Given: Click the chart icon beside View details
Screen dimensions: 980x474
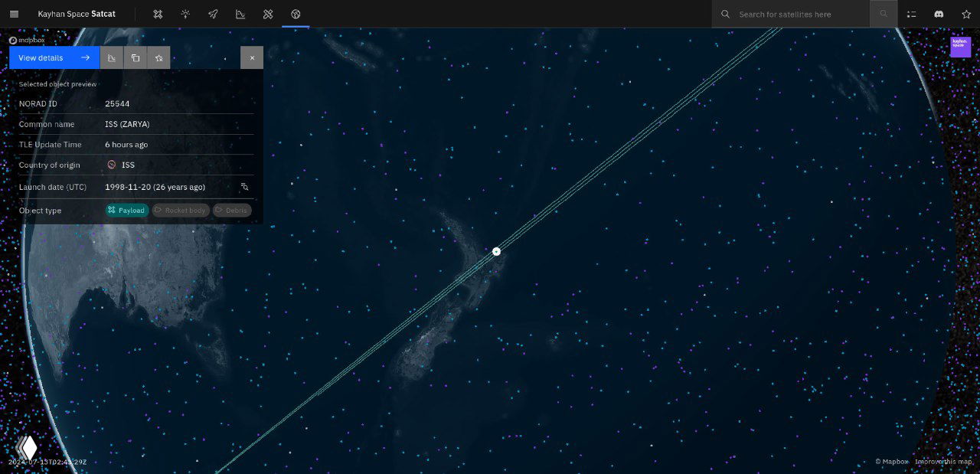Looking at the screenshot, I should [112, 57].
